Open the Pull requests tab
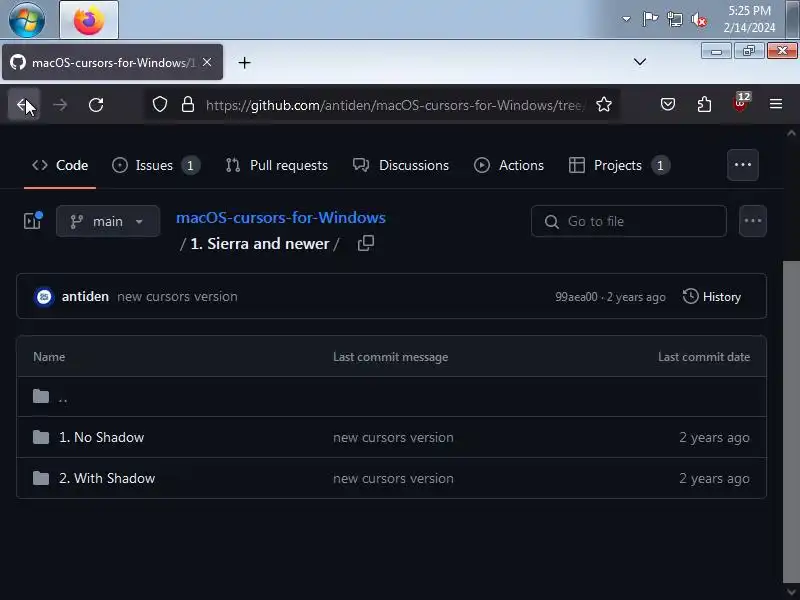 point(277,165)
